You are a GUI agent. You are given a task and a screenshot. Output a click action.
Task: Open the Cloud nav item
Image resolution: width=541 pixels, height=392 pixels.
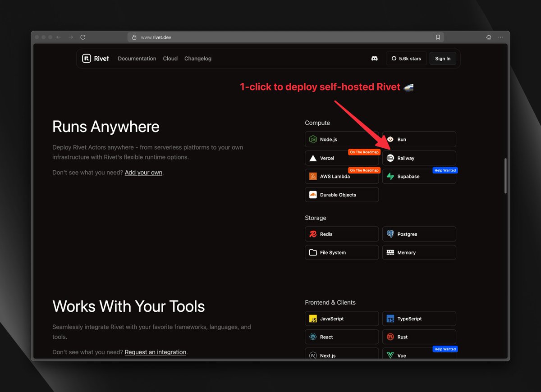tap(170, 59)
